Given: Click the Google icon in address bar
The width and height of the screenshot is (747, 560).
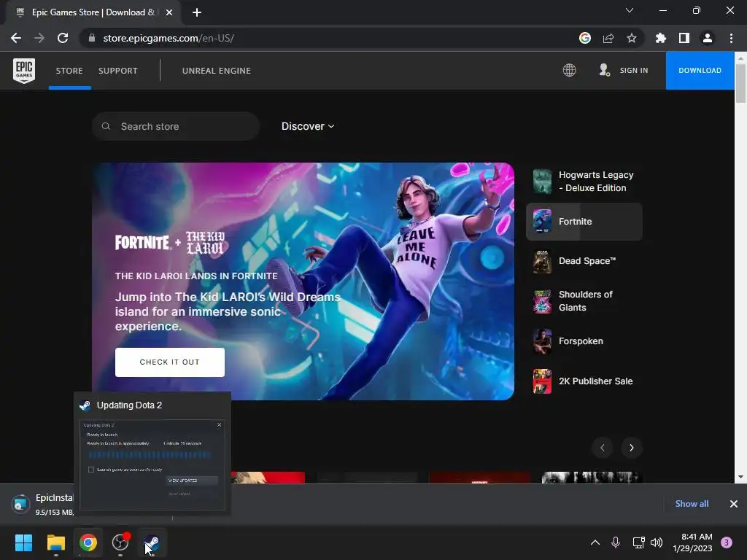Looking at the screenshot, I should 585,38.
